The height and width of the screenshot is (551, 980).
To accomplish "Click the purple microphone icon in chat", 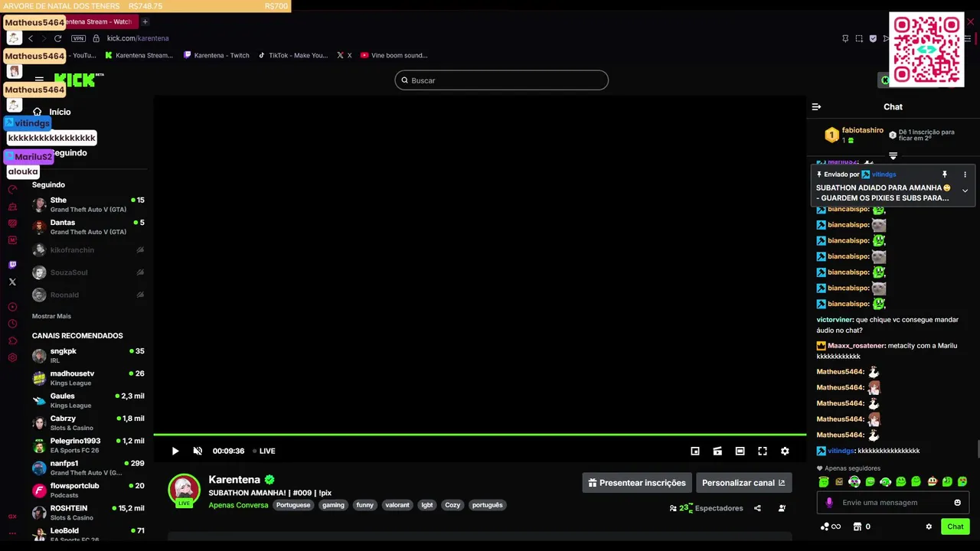I will click(x=829, y=503).
